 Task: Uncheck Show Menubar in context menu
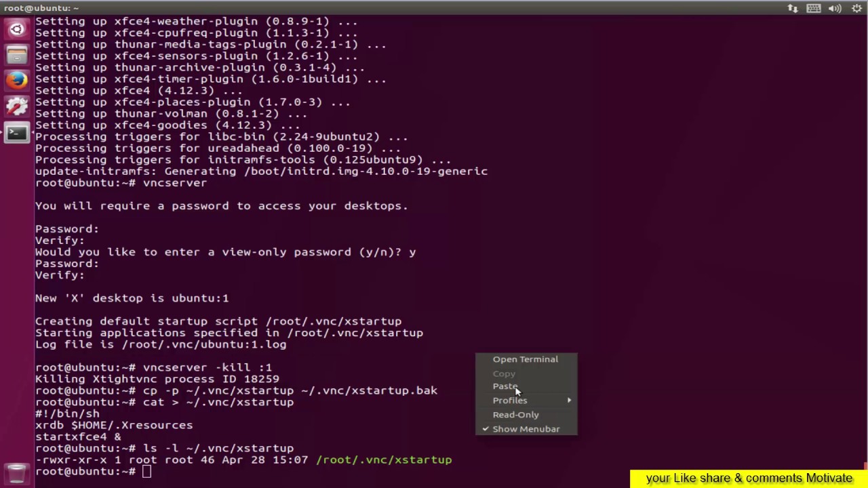coord(526,429)
